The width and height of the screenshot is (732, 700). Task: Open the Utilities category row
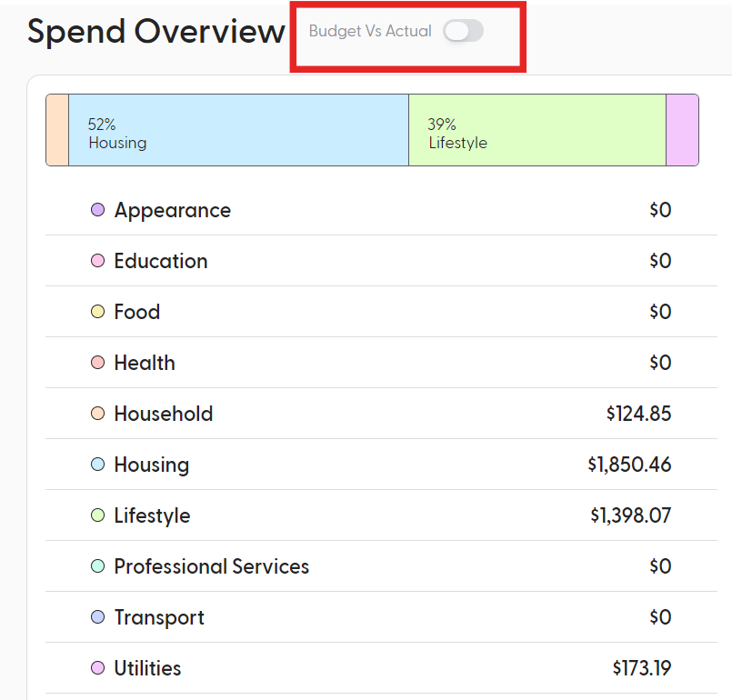click(x=381, y=668)
